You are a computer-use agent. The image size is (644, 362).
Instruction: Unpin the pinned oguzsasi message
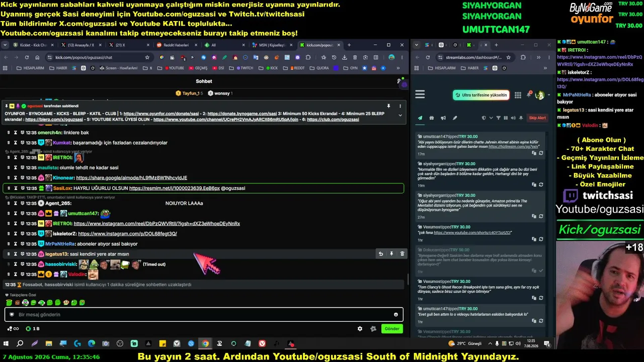tap(388, 106)
